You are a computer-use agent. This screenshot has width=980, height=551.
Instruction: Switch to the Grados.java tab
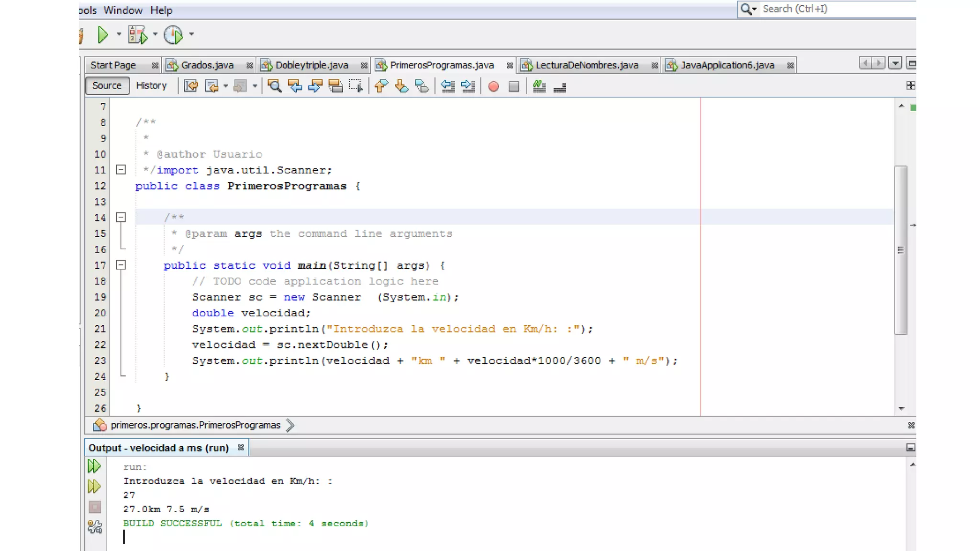207,65
